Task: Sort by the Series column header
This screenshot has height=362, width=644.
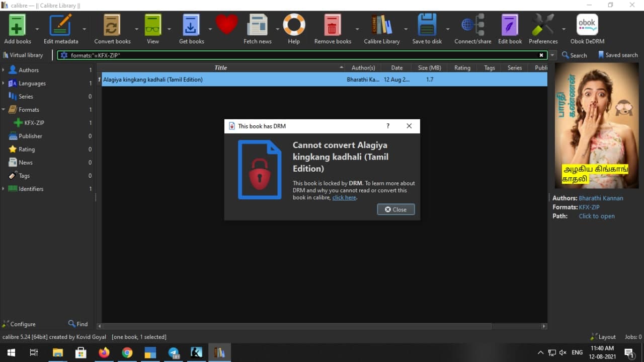Action: point(514,67)
